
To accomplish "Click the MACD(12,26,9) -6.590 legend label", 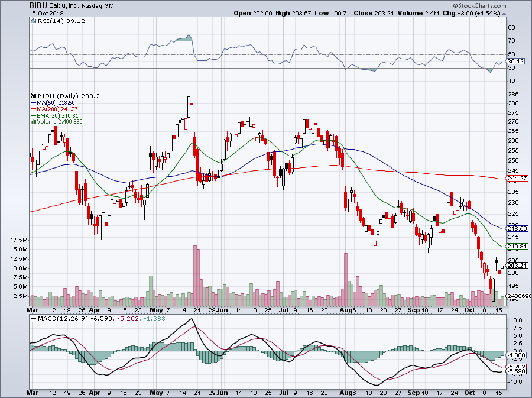I will (75, 318).
